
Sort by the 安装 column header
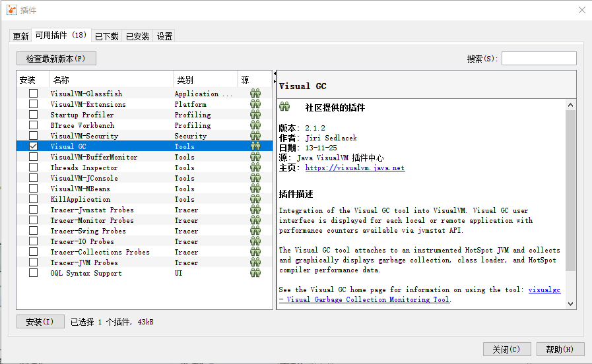(x=33, y=80)
